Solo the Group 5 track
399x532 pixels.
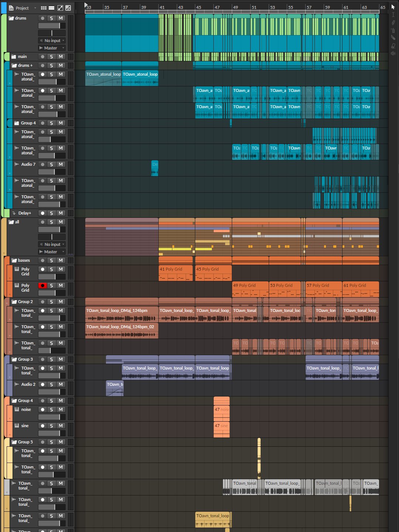(x=51, y=442)
